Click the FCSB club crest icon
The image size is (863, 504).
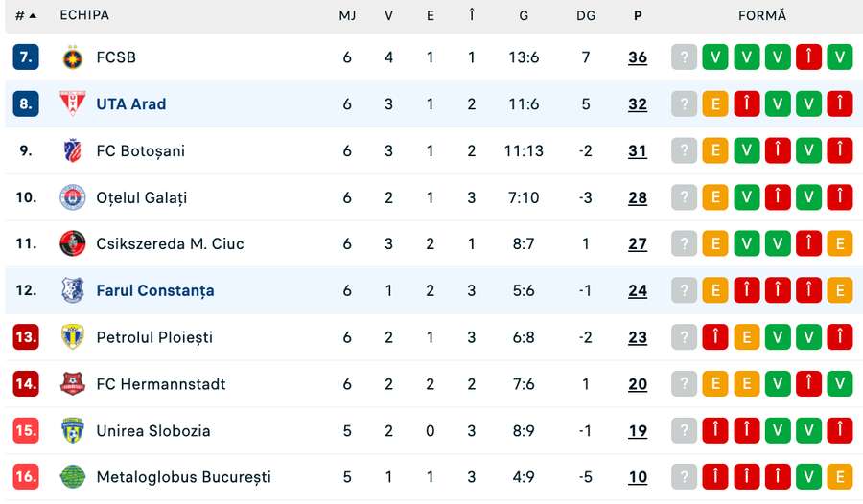[x=72, y=57]
